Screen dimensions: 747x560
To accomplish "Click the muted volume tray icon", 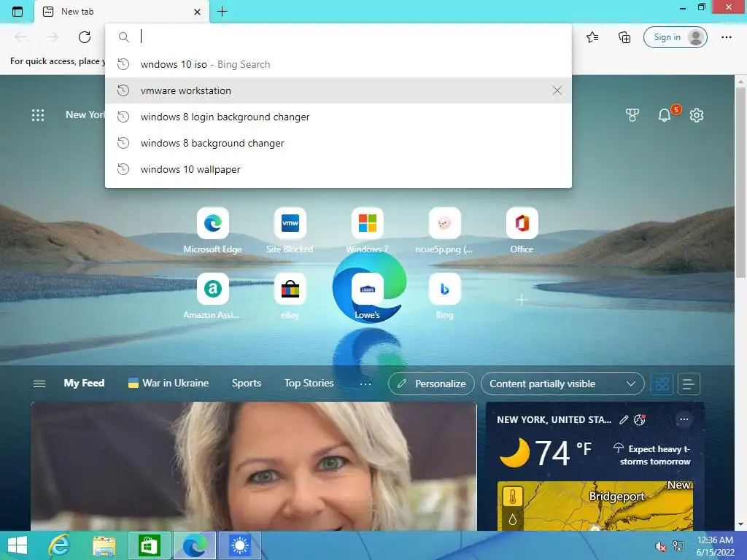I will (661, 546).
